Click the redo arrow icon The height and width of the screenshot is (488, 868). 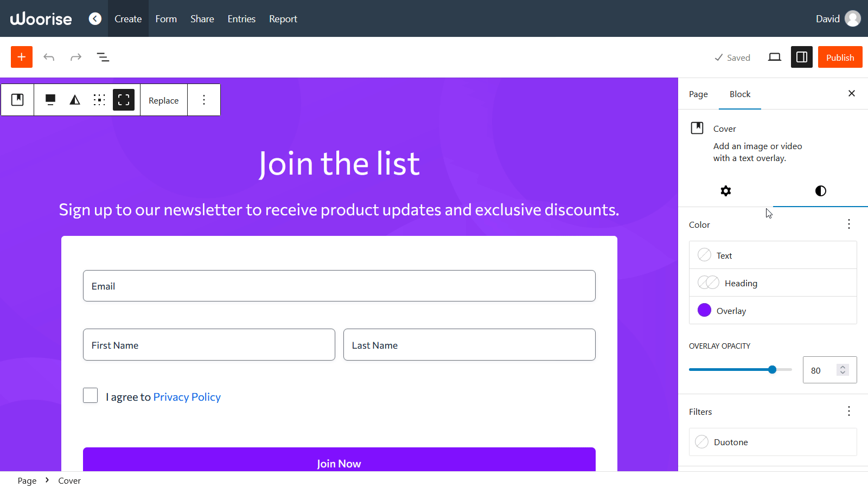pyautogui.click(x=76, y=57)
